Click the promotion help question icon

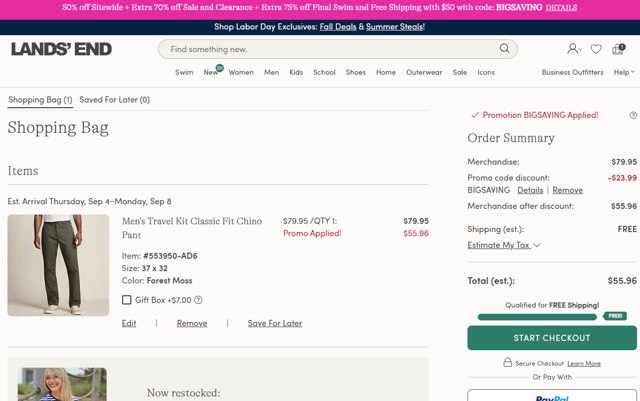(x=633, y=115)
